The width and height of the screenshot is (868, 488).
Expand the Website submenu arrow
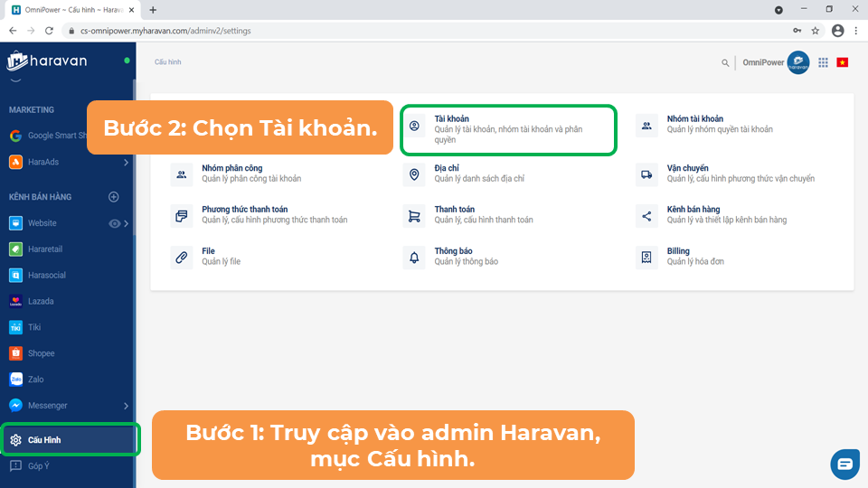tap(127, 223)
